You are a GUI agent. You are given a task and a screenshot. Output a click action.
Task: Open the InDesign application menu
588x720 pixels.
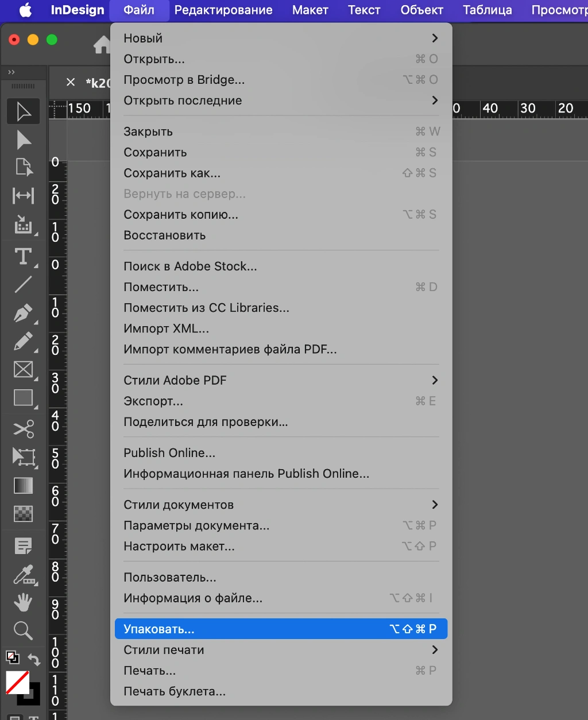[78, 10]
